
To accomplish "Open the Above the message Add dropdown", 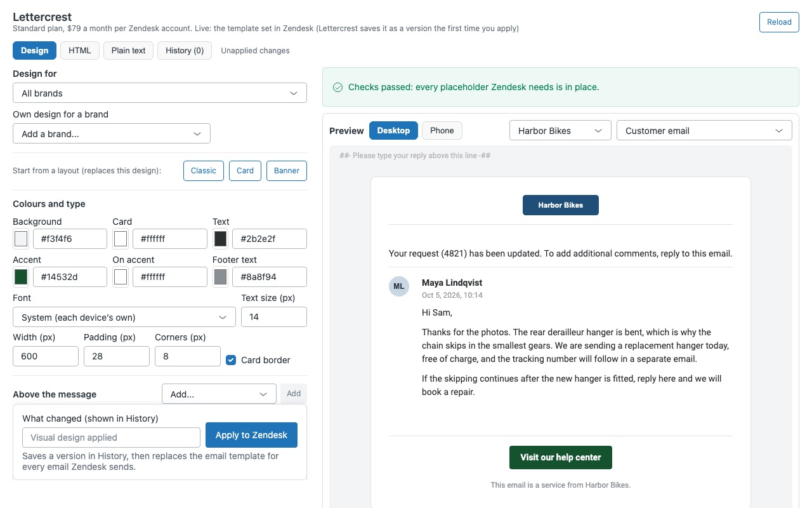I will [219, 394].
